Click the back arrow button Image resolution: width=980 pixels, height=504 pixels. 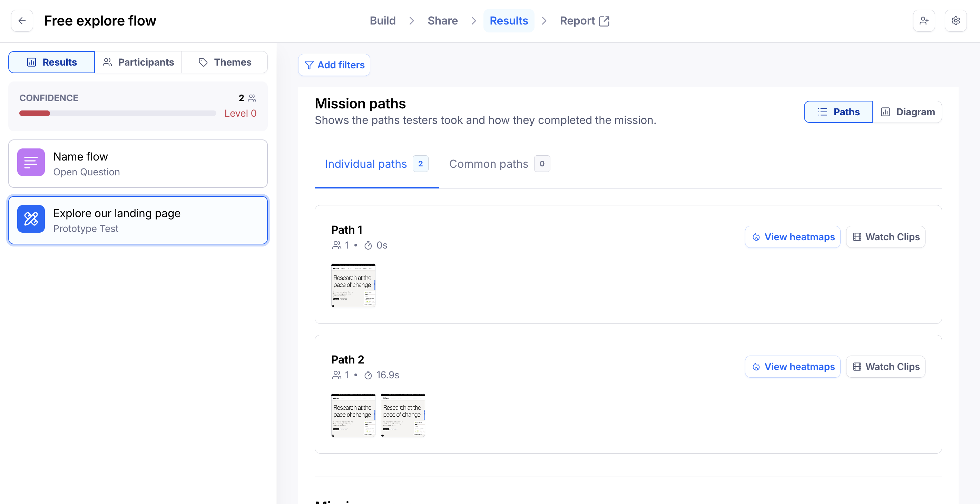22,21
